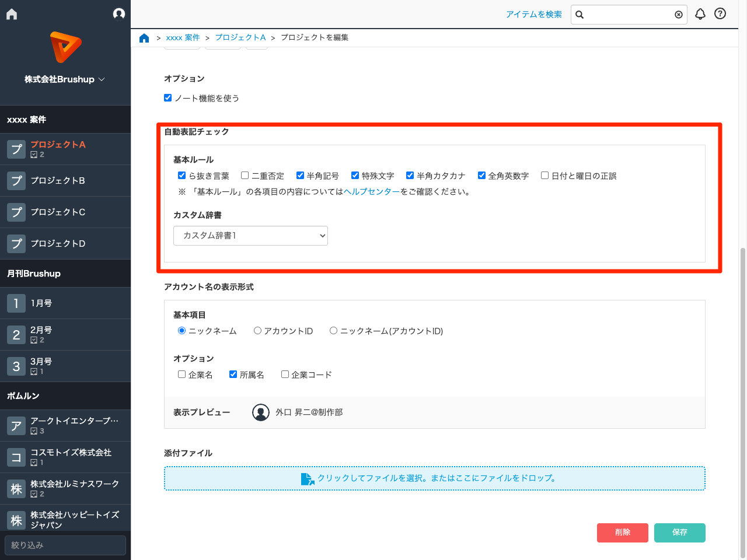Open notifications with the bell icon
Image resolution: width=747 pixels, height=560 pixels.
click(x=700, y=14)
